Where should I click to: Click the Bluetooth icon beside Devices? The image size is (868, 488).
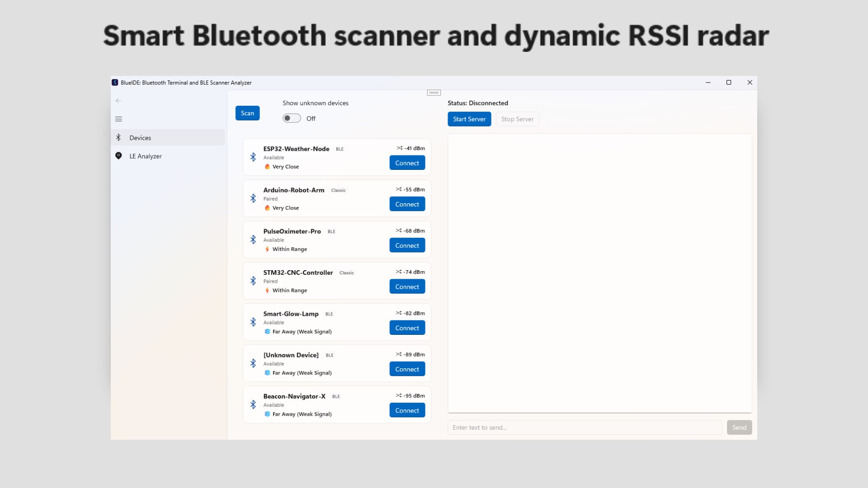pos(118,137)
